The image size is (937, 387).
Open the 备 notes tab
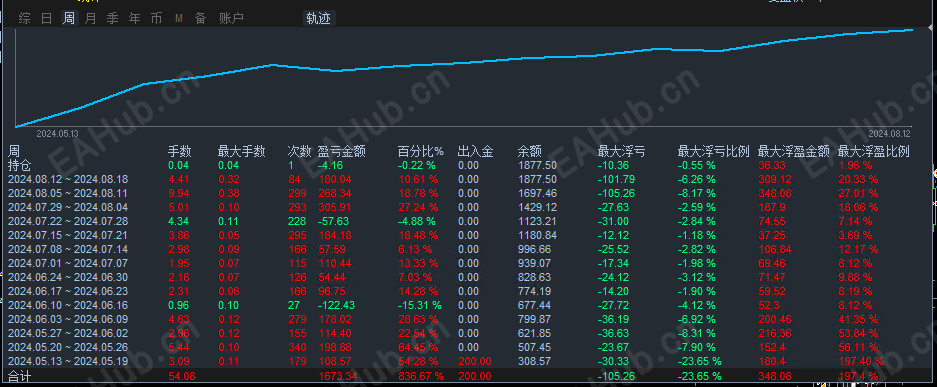pyautogui.click(x=200, y=19)
